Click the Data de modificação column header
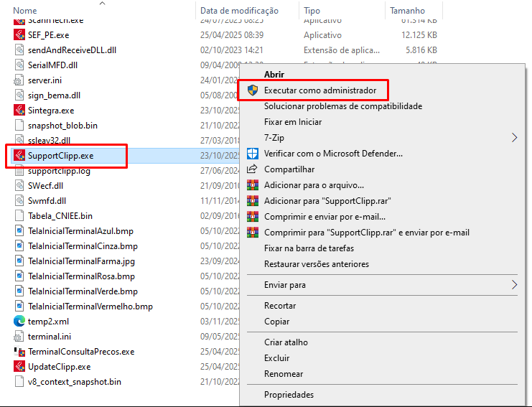This screenshot has height=407, width=532. (x=239, y=11)
